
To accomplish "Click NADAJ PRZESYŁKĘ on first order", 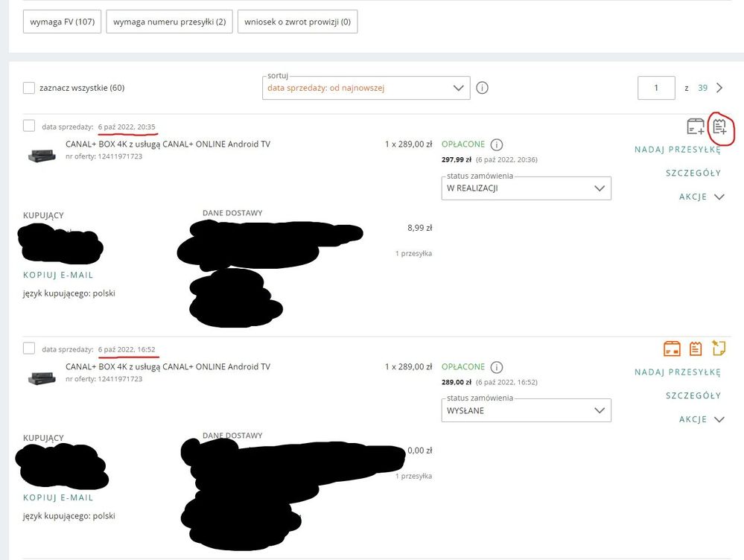I will tap(677, 150).
